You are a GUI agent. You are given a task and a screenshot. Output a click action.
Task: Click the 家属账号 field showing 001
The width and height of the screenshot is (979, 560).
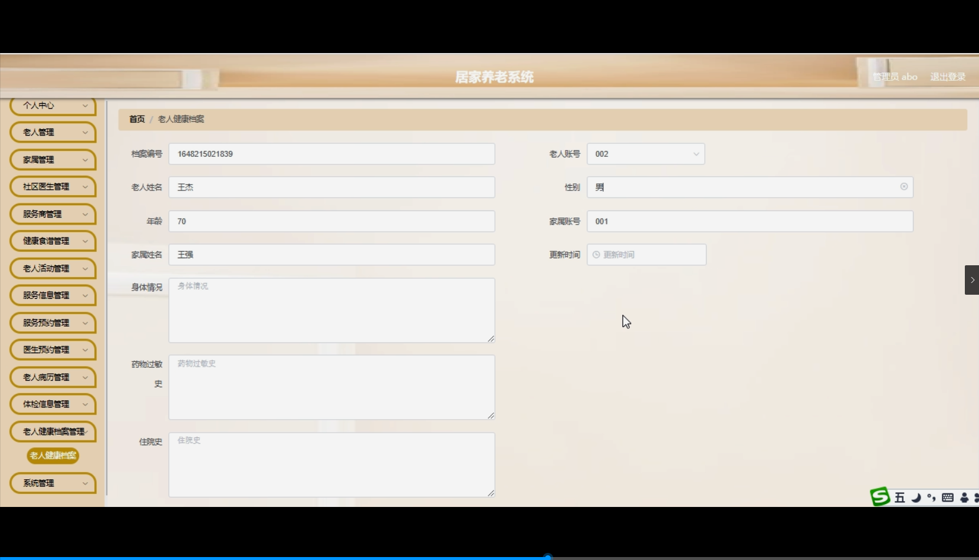750,221
